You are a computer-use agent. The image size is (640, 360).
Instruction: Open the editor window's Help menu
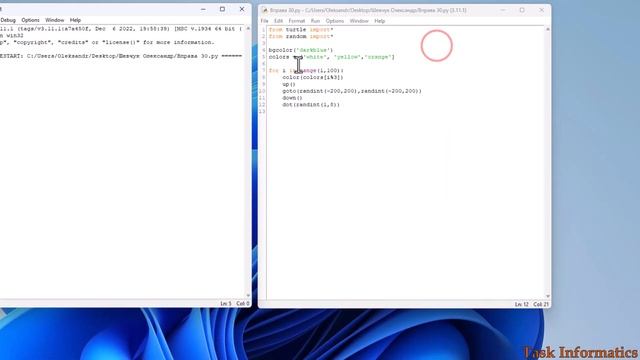pyautogui.click(x=380, y=21)
